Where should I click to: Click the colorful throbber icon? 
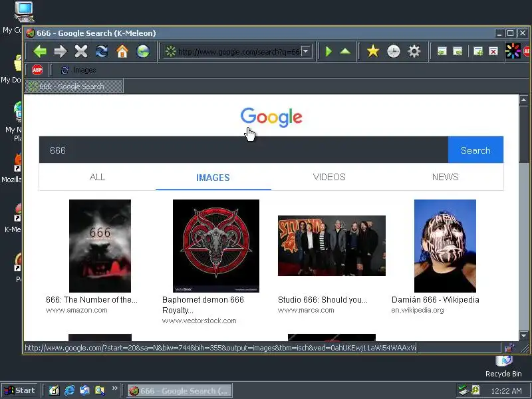coord(513,51)
